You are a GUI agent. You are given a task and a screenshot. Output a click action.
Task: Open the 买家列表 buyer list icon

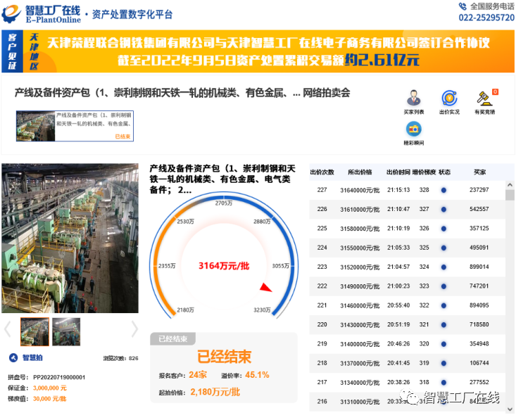413,98
